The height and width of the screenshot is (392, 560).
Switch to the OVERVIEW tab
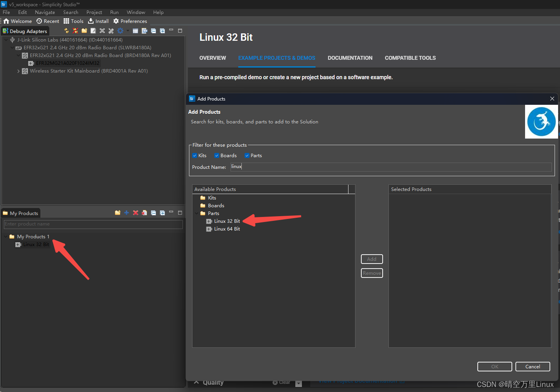pos(213,58)
